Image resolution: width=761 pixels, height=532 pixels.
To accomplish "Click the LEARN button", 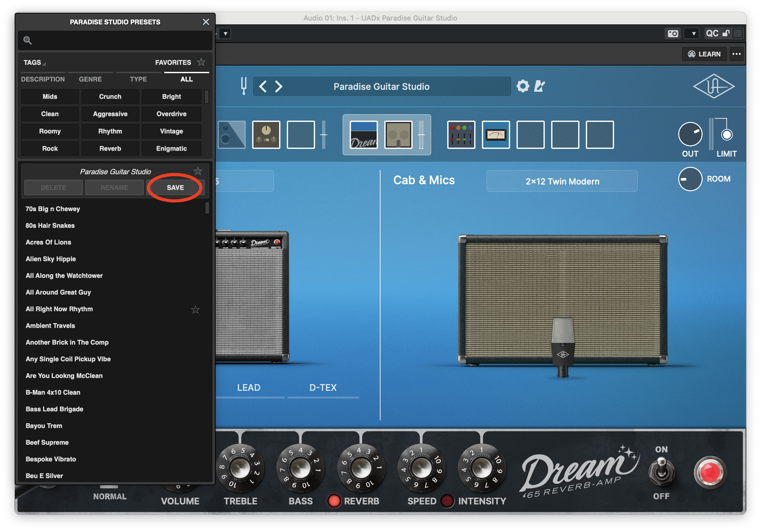I will [704, 54].
